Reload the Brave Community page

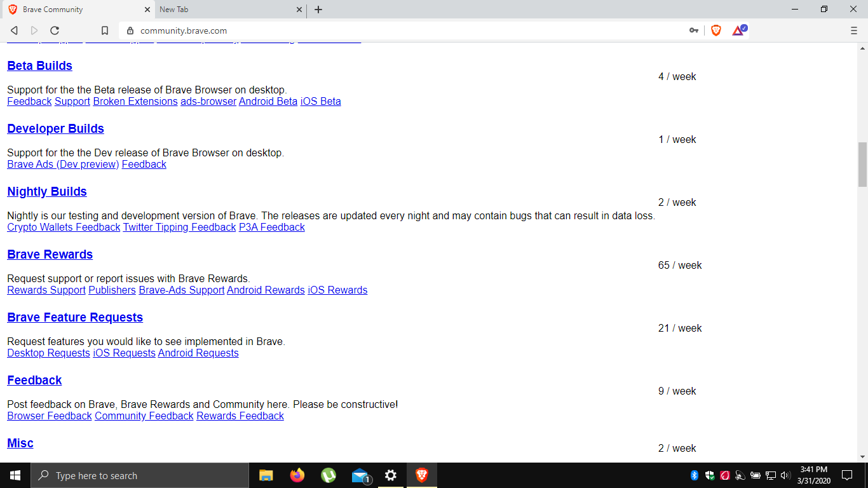pyautogui.click(x=55, y=30)
